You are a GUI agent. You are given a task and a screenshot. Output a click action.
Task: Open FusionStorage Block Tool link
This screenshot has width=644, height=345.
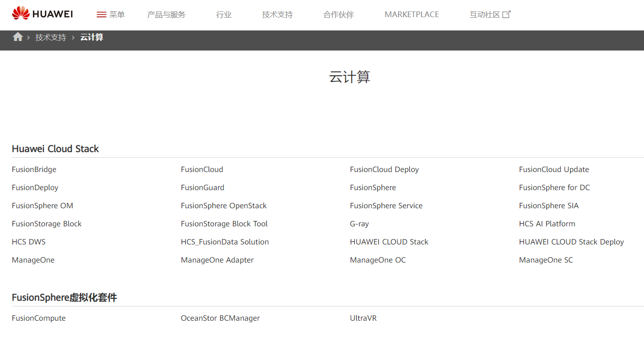coord(224,224)
